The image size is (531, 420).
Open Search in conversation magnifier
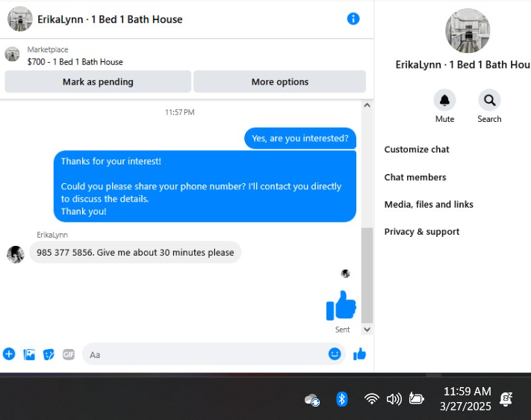coord(489,100)
